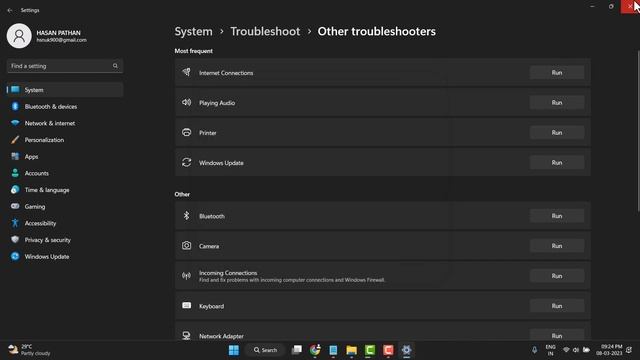
Task: Open taskbar Search
Action: [x=265, y=350]
